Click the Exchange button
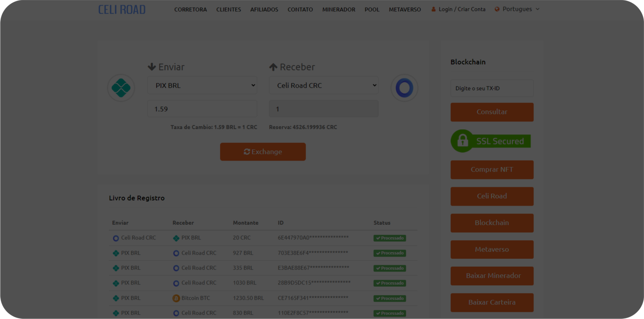Screen dimensions: 644x319 (x=263, y=152)
